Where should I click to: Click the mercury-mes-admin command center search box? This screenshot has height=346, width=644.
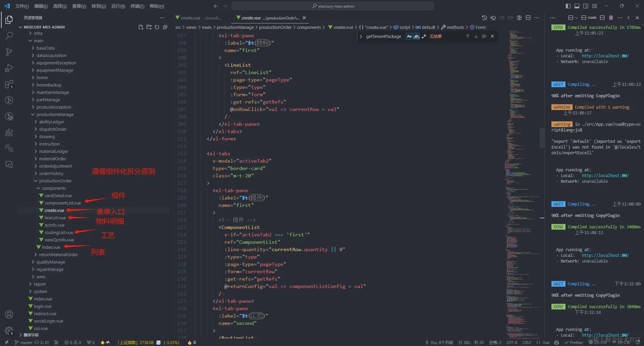click(x=333, y=6)
